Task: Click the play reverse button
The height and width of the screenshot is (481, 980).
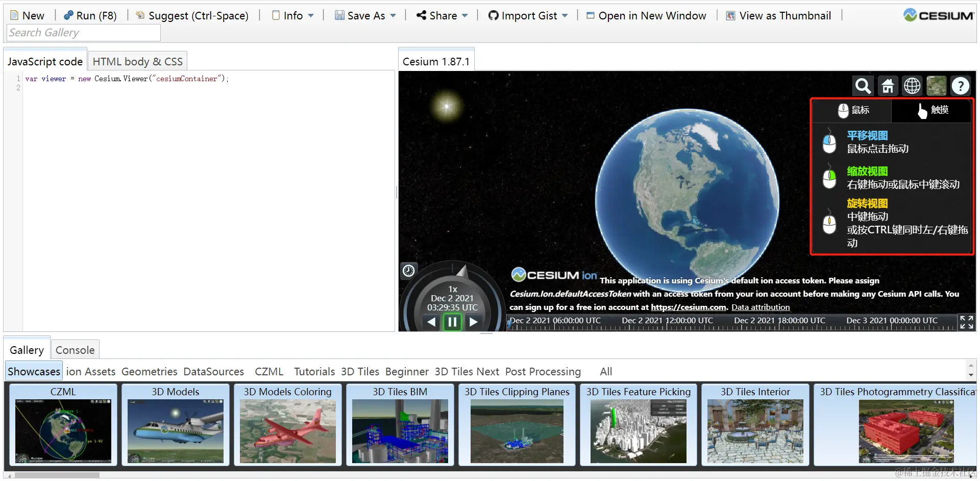Action: [432, 322]
